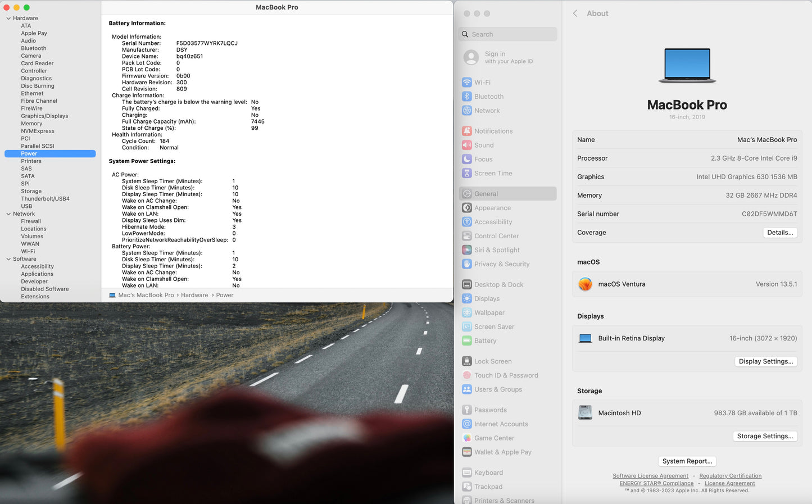812x504 pixels.
Task: Click the back chevron beside About
Action: (x=575, y=13)
